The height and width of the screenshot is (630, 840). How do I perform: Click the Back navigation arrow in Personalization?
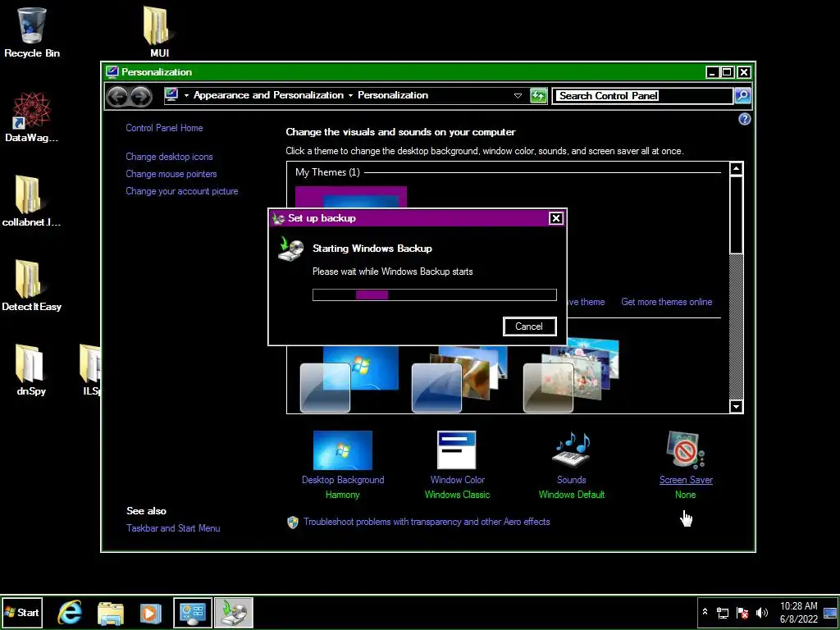point(117,97)
